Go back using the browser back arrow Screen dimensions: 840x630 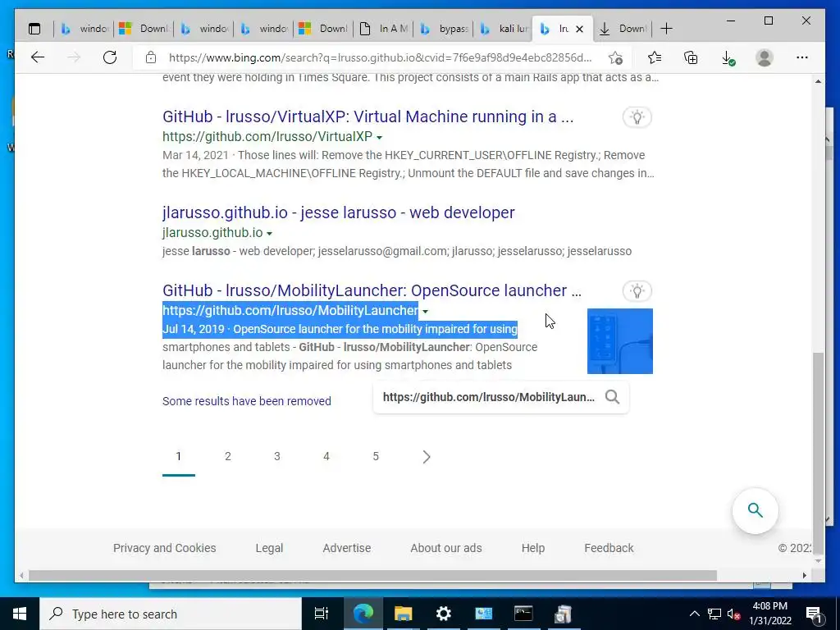pyautogui.click(x=38, y=57)
